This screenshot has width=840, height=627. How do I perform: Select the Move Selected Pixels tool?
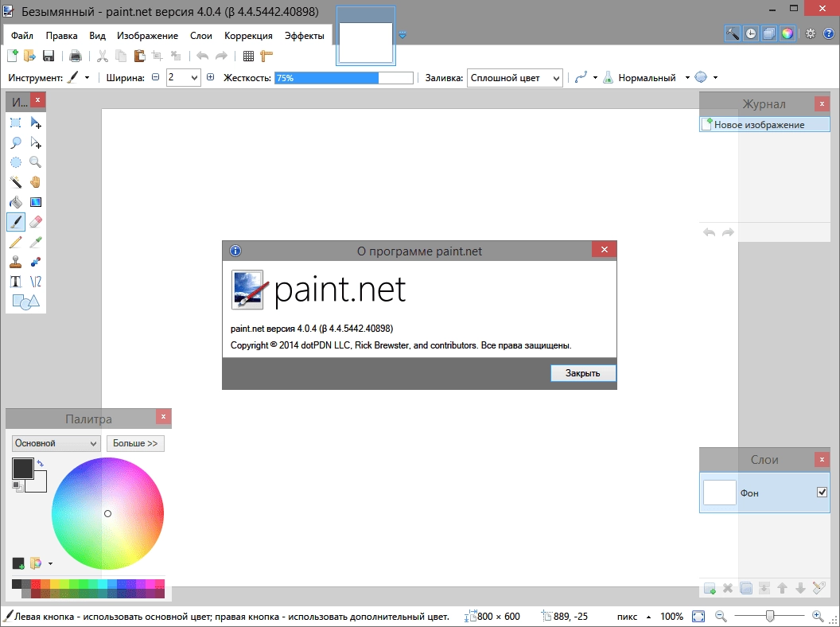(35, 123)
